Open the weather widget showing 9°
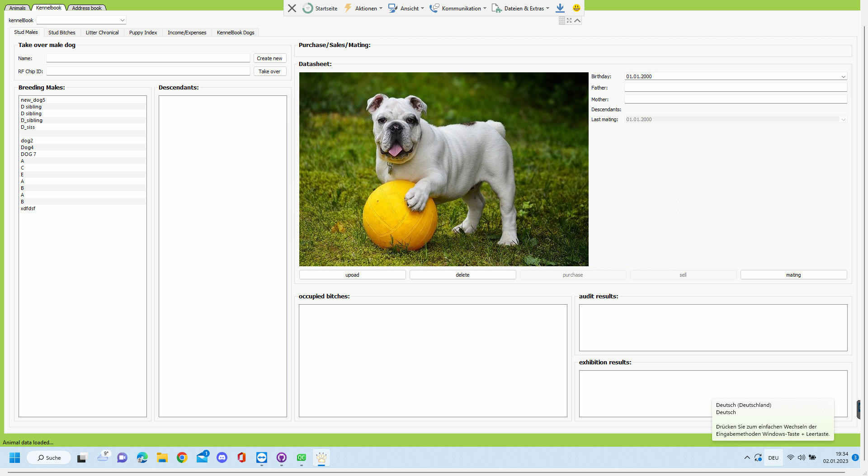This screenshot has height=476, width=868. 103,457
